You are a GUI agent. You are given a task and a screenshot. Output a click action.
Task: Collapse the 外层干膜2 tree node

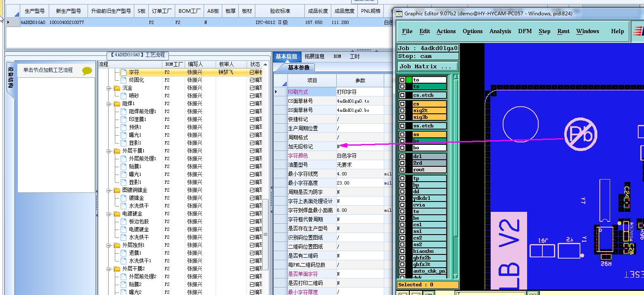tap(109, 269)
